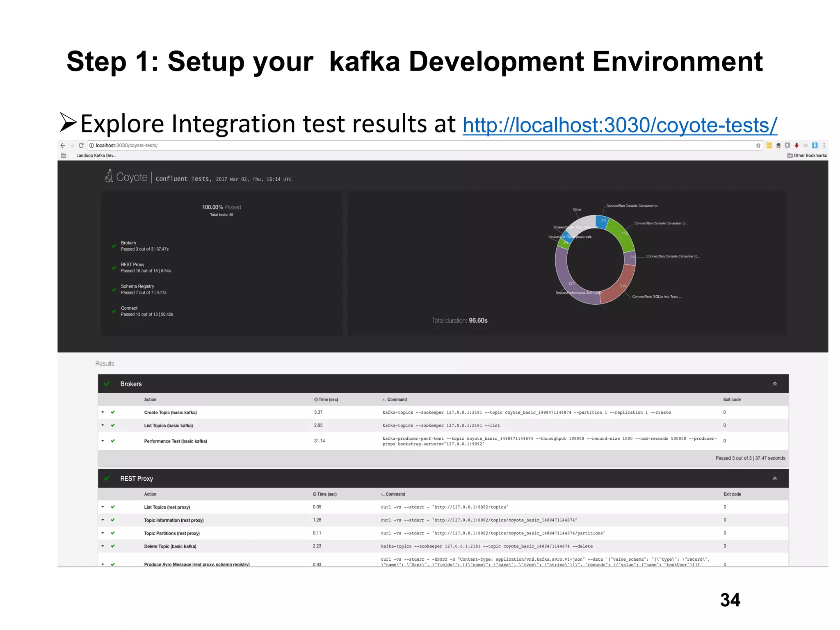Click the kafka-producer-perf-test command text
The height and width of the screenshot is (630, 840).
[550, 441]
